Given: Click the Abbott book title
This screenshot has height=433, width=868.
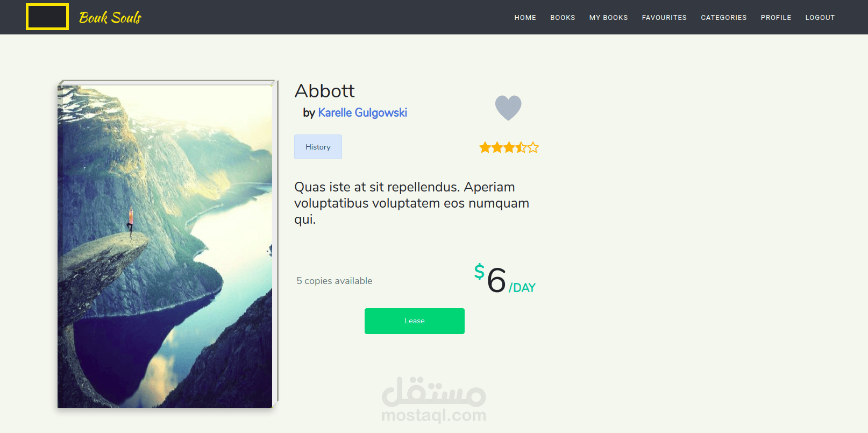Looking at the screenshot, I should (325, 91).
